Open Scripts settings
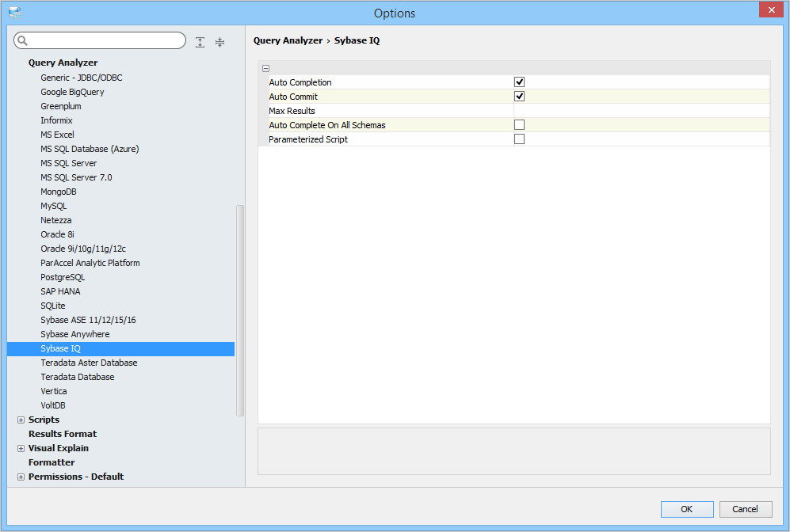This screenshot has height=532, width=790. click(44, 420)
